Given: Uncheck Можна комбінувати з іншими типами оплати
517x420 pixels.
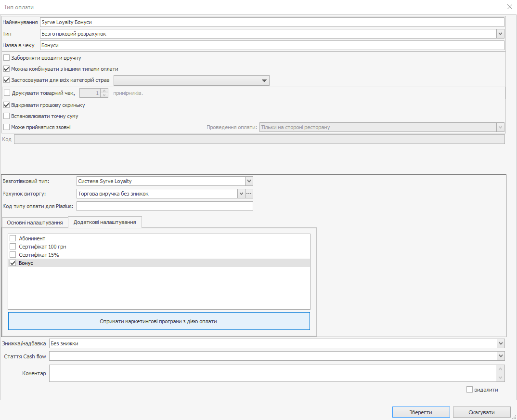Looking at the screenshot, I should (7, 69).
